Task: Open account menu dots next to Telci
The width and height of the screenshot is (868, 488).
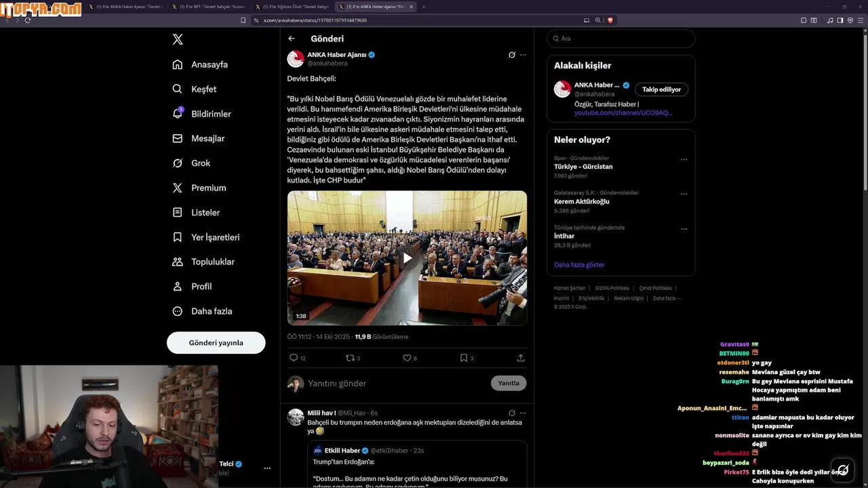Action: pyautogui.click(x=267, y=468)
